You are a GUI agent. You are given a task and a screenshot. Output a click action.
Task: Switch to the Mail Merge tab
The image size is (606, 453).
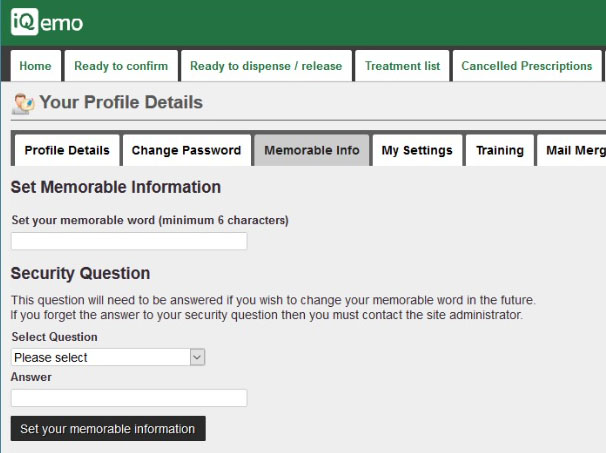[x=572, y=150]
